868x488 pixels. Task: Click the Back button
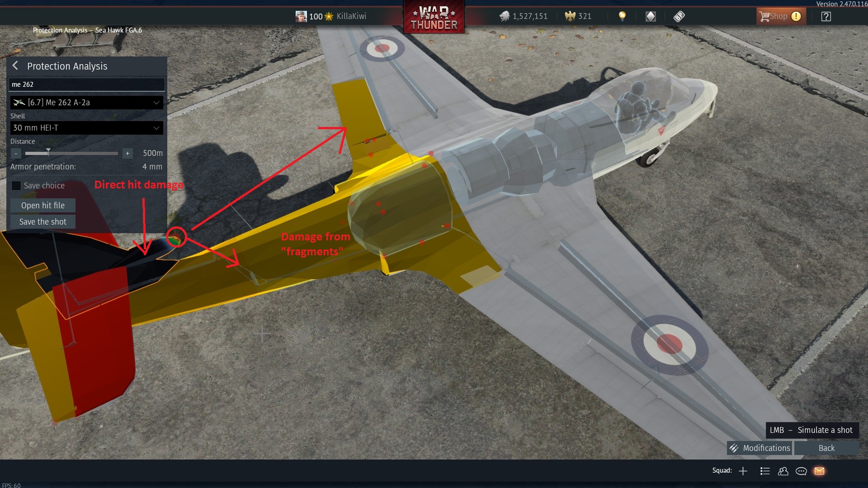click(826, 448)
